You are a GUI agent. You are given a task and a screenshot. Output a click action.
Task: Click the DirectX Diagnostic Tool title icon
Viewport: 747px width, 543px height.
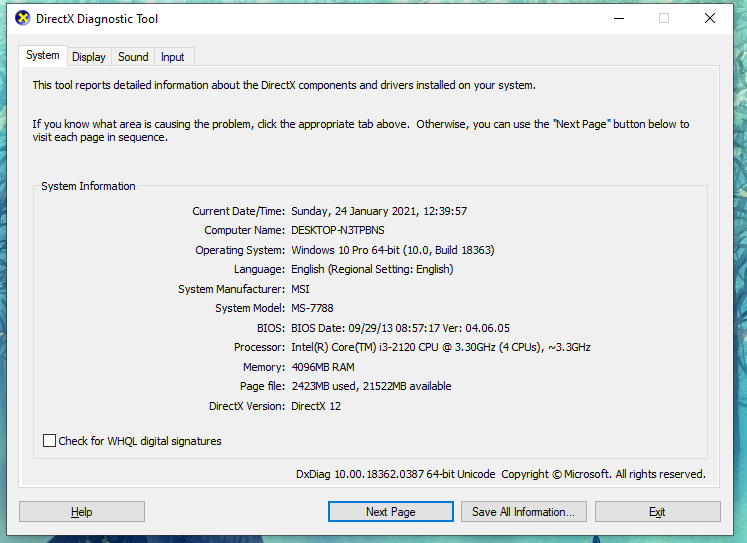[22, 19]
